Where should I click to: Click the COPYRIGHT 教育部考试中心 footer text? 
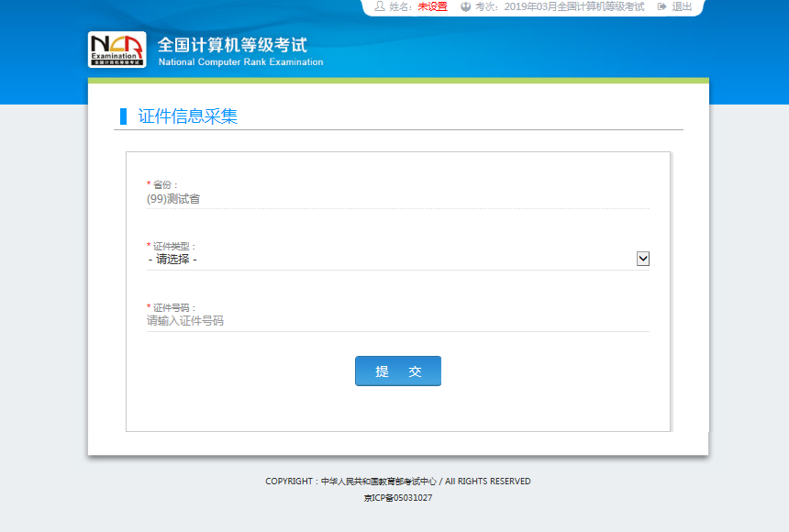point(397,482)
